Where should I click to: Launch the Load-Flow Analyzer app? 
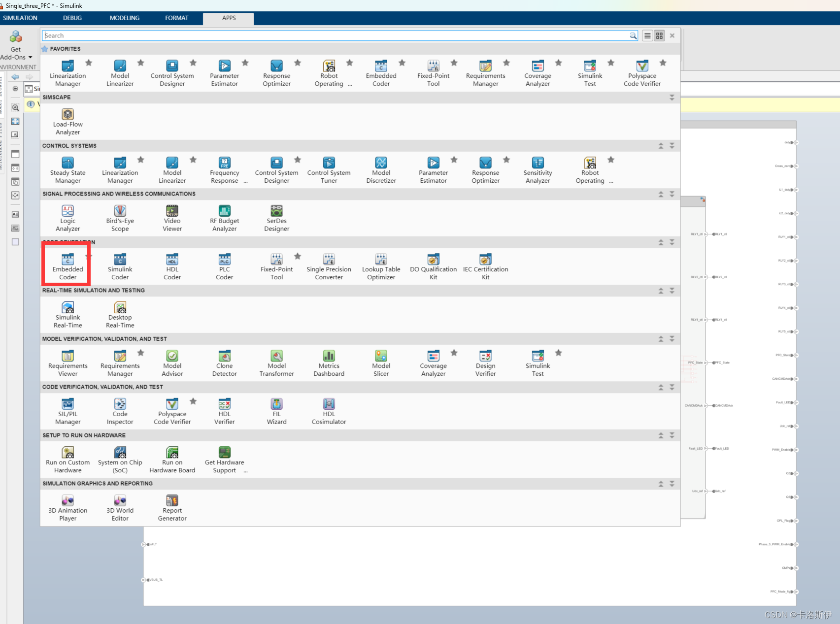[67, 122]
